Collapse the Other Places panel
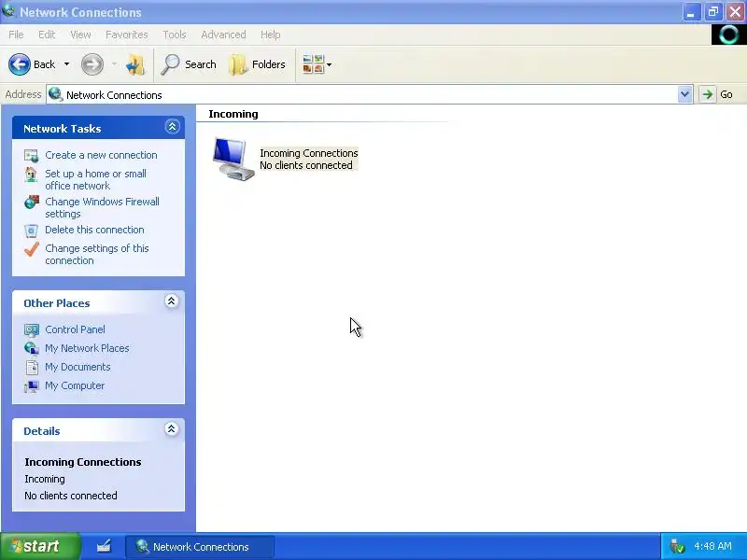The image size is (747, 560). [172, 301]
